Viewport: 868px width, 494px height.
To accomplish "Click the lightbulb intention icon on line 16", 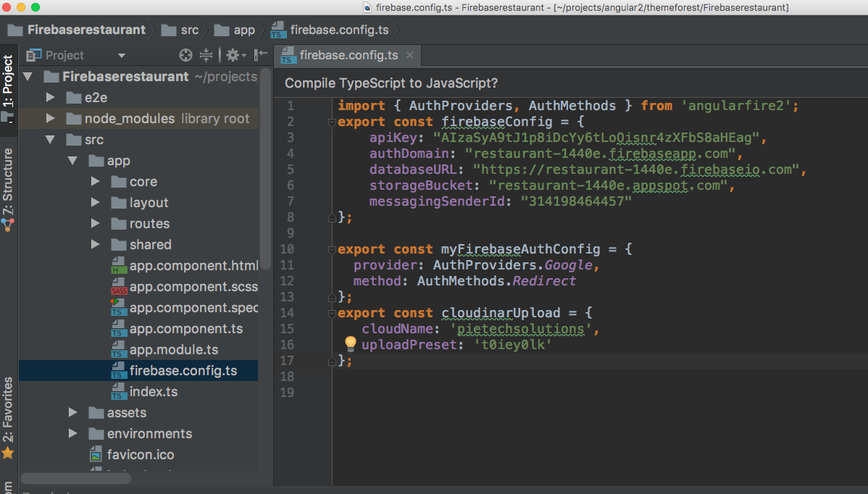I will pyautogui.click(x=351, y=343).
